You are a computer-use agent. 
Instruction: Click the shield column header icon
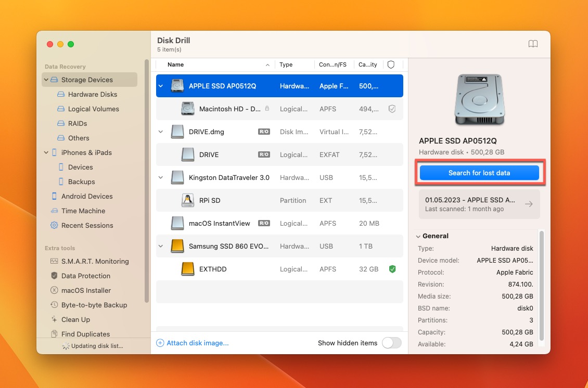click(391, 64)
